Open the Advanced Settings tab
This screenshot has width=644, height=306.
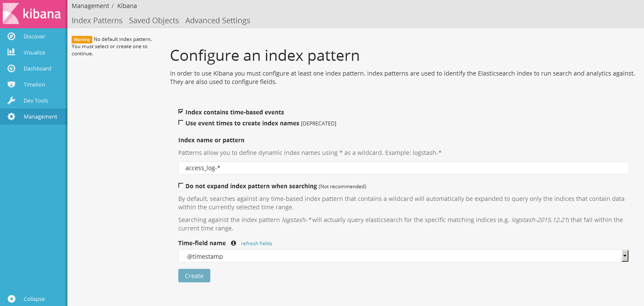[217, 20]
